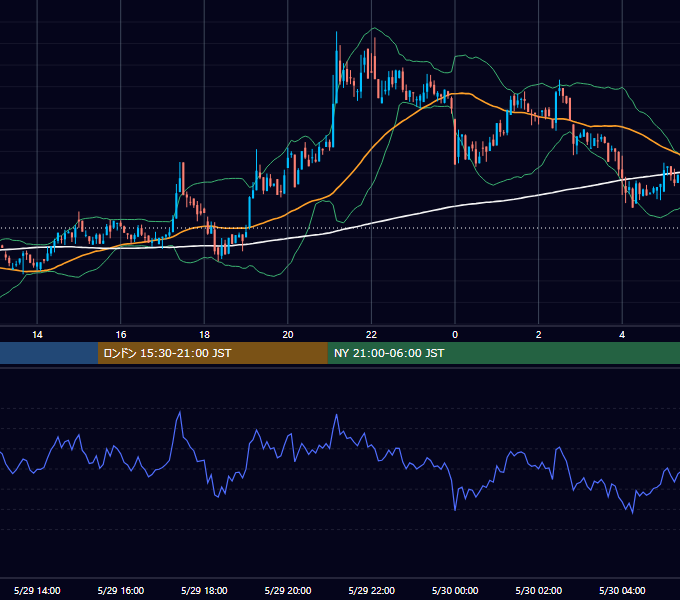
Task: Click the 16 hour label on price chart axis
Action: click(x=121, y=335)
